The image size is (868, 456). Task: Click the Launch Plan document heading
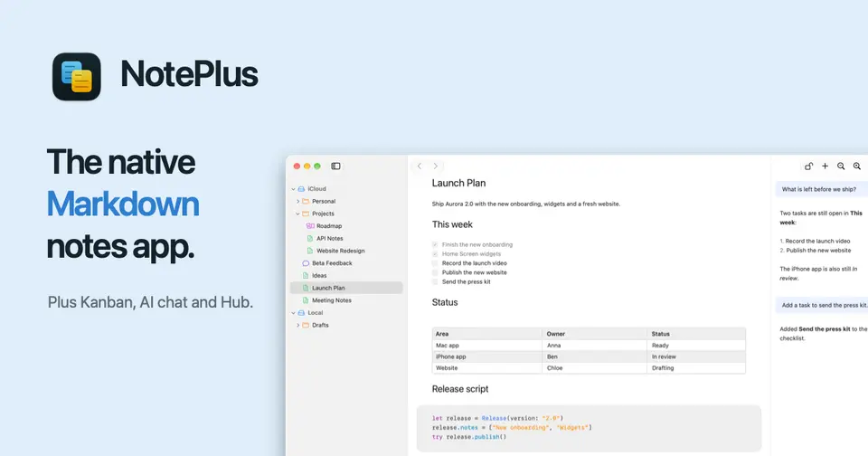point(458,184)
